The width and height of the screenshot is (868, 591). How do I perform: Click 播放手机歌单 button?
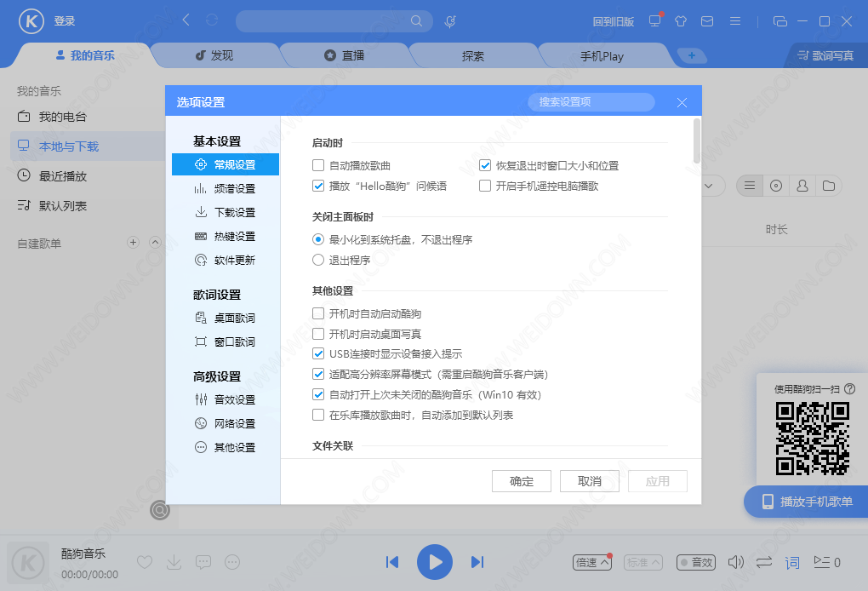[807, 502]
